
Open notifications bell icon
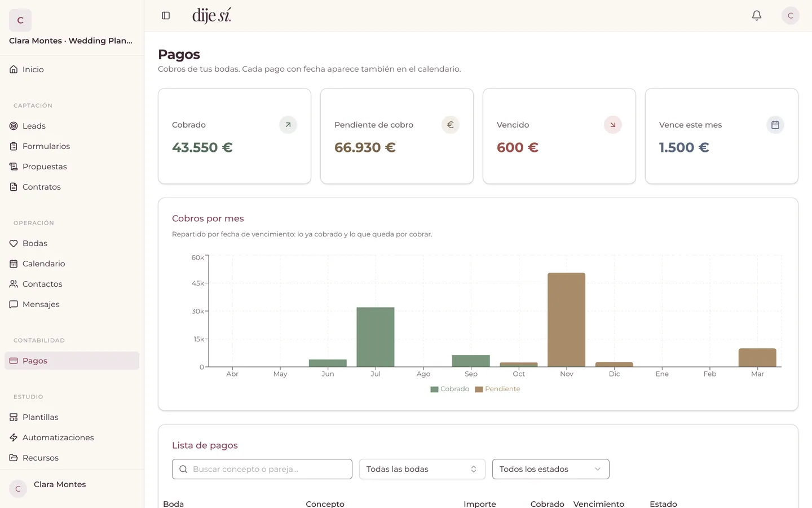pyautogui.click(x=757, y=16)
